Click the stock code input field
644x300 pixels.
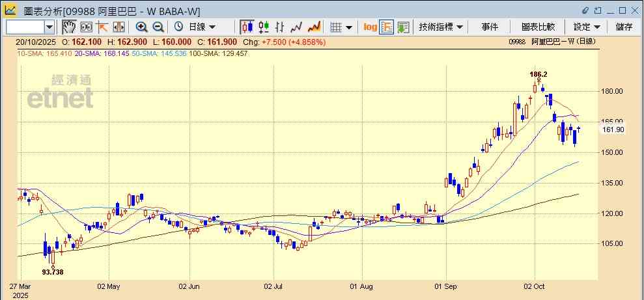(25, 27)
